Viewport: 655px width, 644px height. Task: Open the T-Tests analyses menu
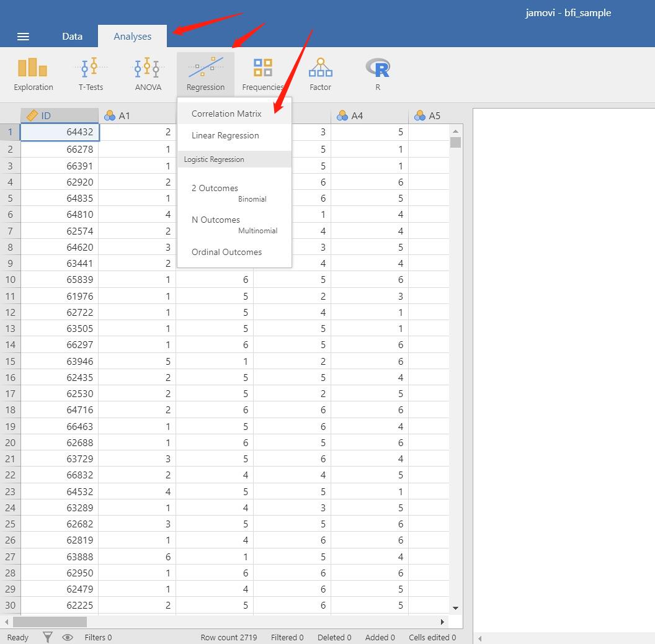coord(91,75)
